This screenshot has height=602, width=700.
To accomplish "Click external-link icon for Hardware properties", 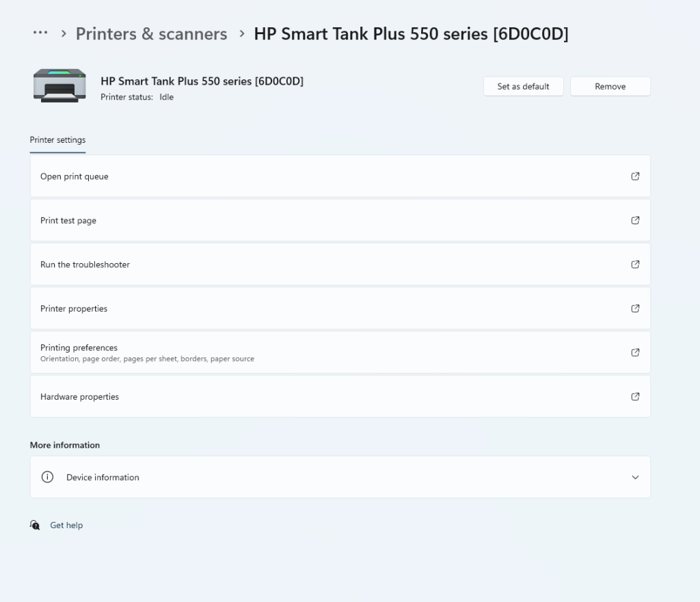I will (635, 397).
